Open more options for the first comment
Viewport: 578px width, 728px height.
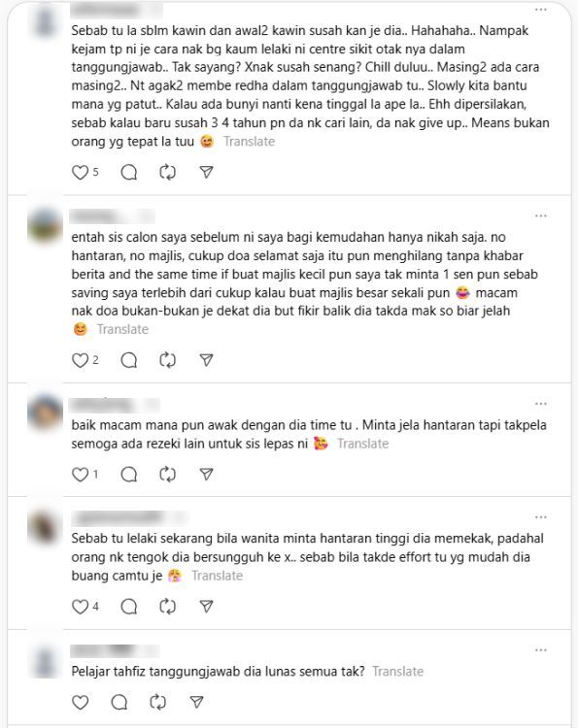(540, 10)
